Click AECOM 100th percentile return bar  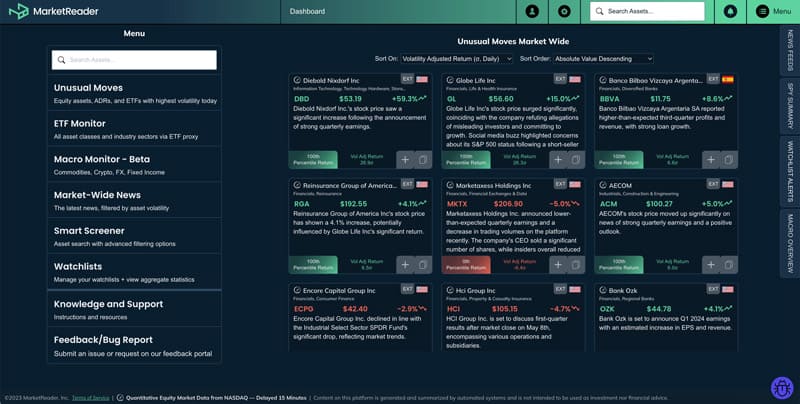(x=619, y=265)
